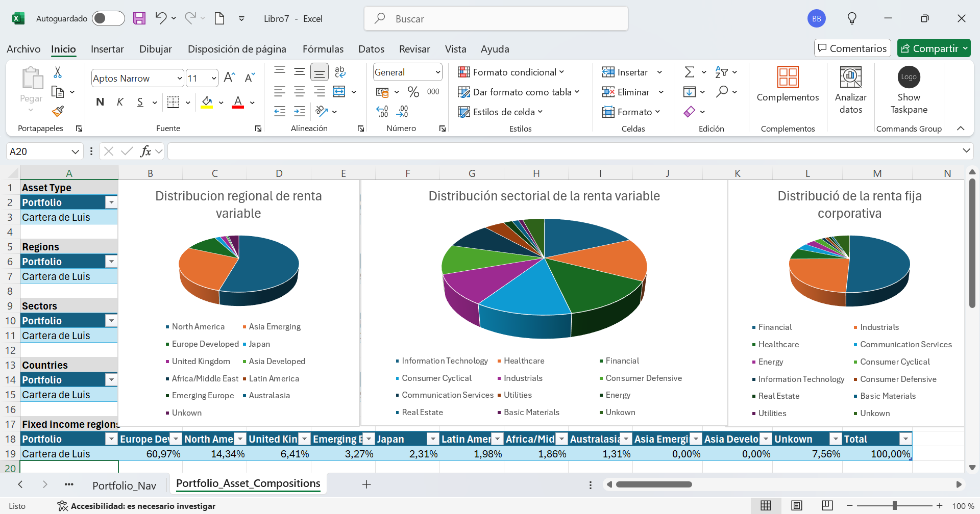Open the Comentarios pane button
980x514 pixels.
pos(852,48)
